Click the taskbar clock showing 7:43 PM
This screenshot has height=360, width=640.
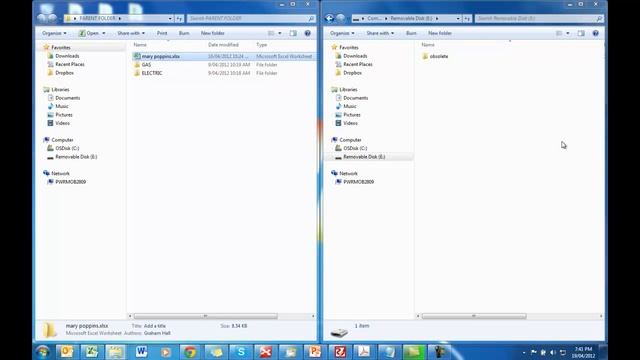pyautogui.click(x=583, y=353)
